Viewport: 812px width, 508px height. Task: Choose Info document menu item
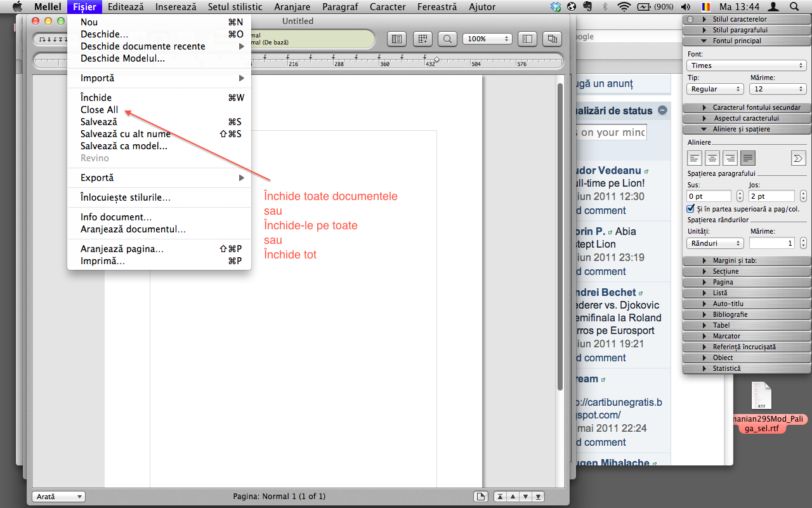click(159, 217)
